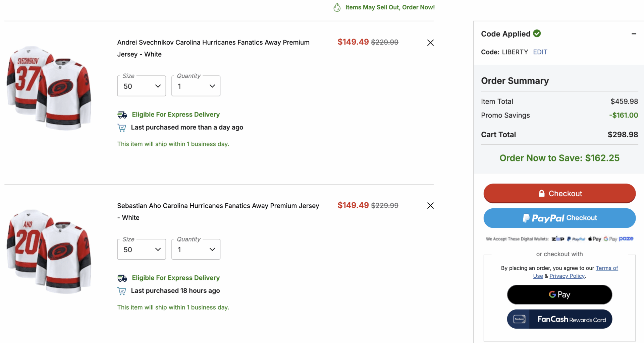644x343 pixels.
Task: Click the cart icon next to 'Last purchased 18 hours ago'
Action: (121, 291)
